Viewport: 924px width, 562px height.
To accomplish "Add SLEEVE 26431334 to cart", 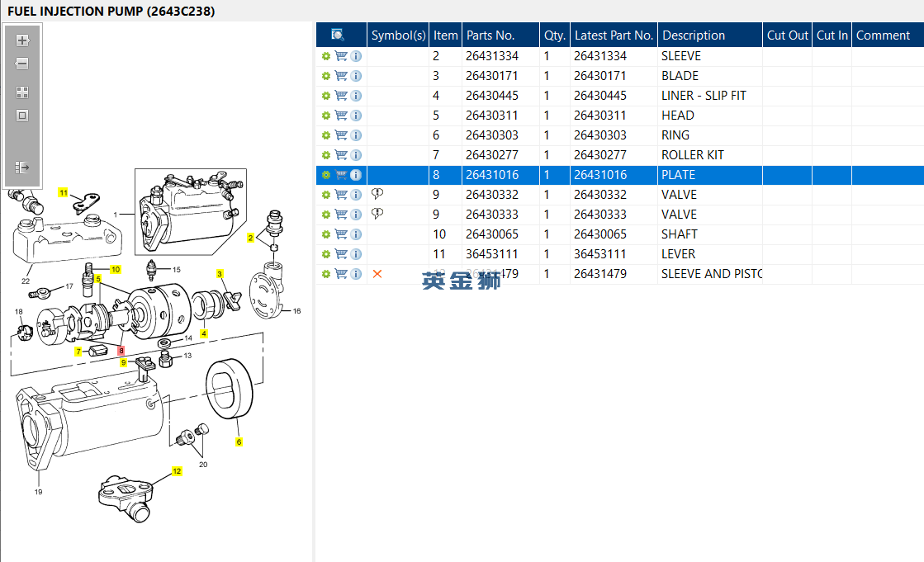I will pyautogui.click(x=340, y=56).
